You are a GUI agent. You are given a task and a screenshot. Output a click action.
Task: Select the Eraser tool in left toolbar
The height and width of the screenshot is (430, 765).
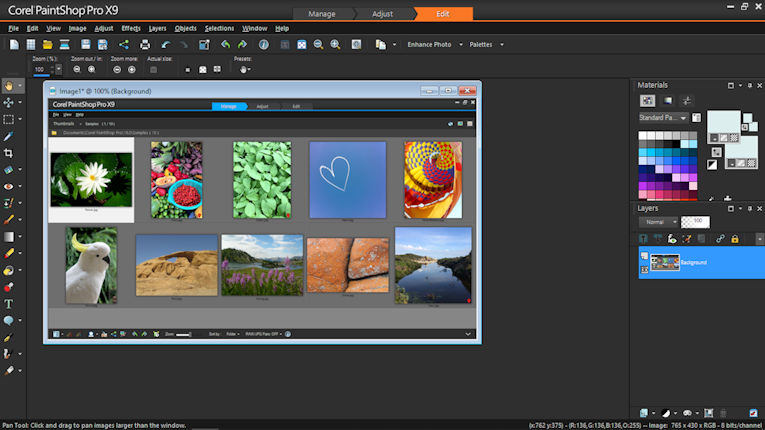8,253
